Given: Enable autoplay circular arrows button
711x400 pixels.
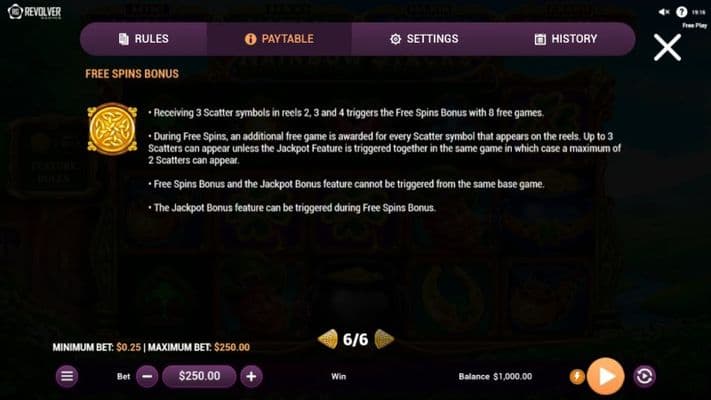Looking at the screenshot, I should coord(644,376).
